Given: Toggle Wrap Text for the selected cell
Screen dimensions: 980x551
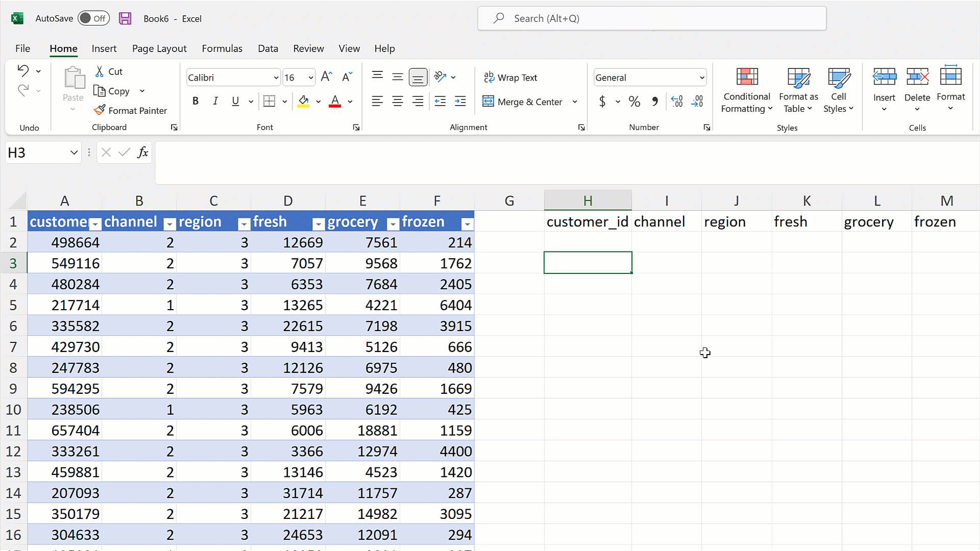Looking at the screenshot, I should click(512, 77).
